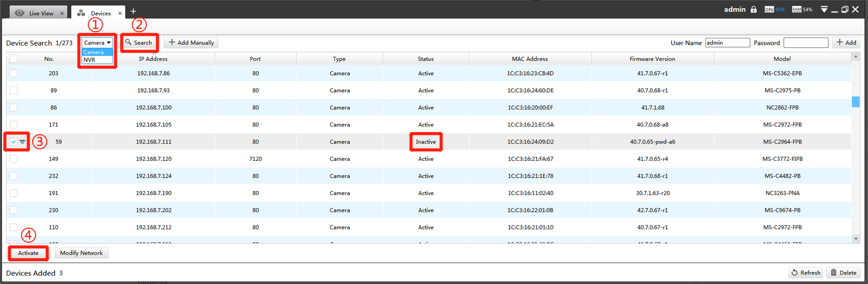The height and width of the screenshot is (284, 868).
Task: Check the box for device 192.168.7.124
Action: pyautogui.click(x=13, y=176)
